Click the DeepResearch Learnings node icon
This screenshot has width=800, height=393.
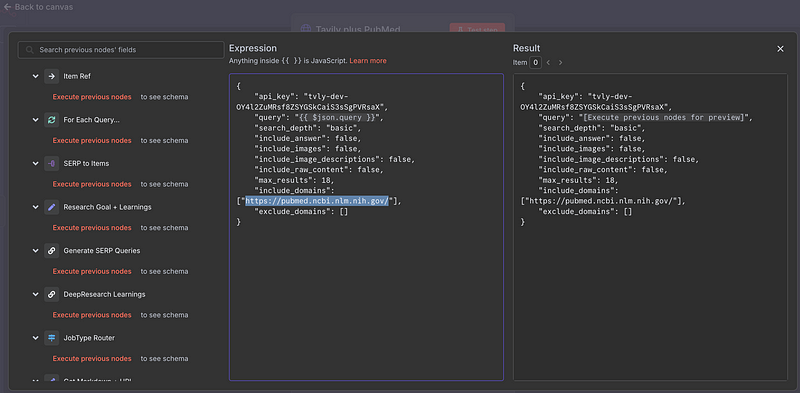click(x=52, y=294)
